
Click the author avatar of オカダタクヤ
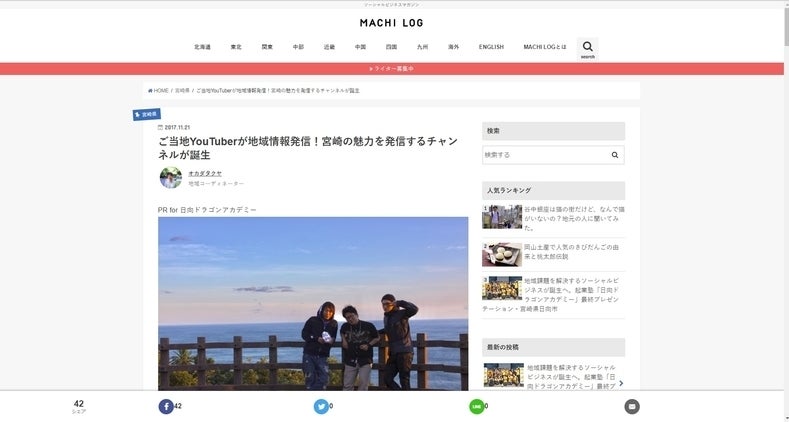(171, 178)
